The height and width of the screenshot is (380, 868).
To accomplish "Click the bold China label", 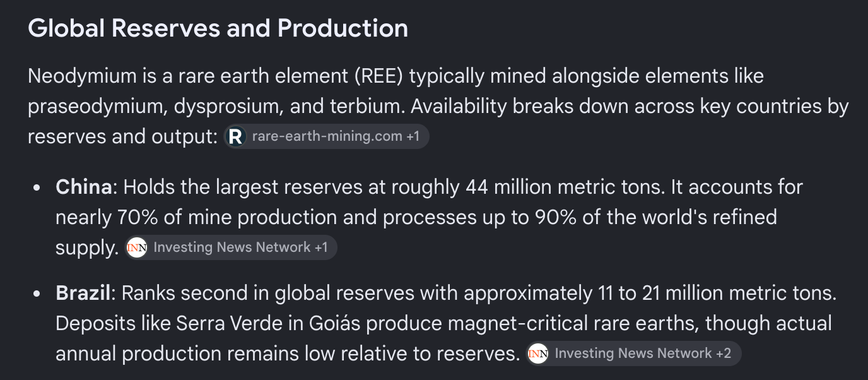I will pos(84,187).
